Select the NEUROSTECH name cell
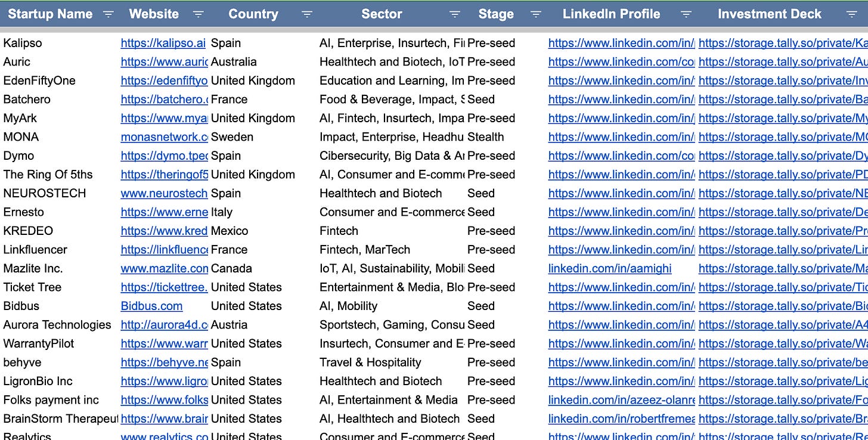The width and height of the screenshot is (868, 440). [45, 193]
